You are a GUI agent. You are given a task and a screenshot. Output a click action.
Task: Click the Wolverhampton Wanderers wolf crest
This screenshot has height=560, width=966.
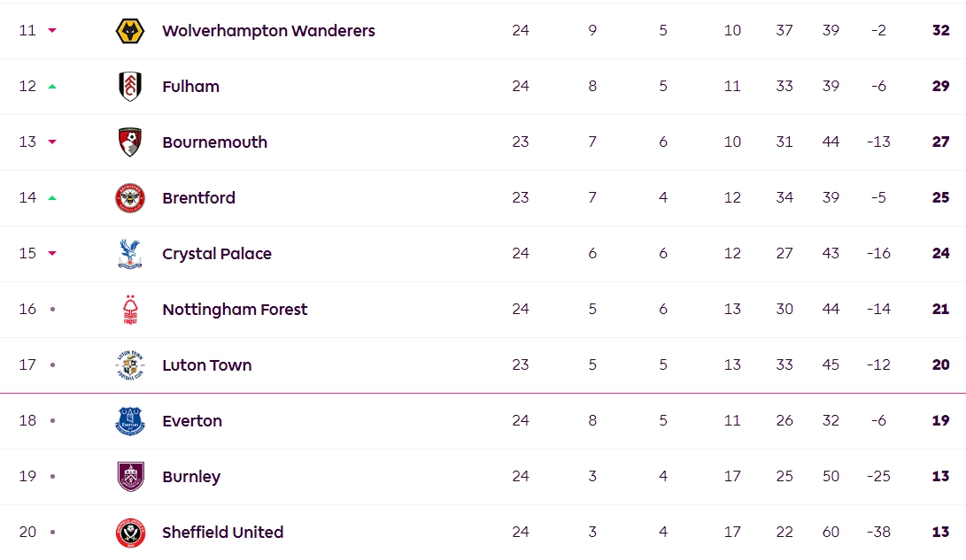click(130, 31)
